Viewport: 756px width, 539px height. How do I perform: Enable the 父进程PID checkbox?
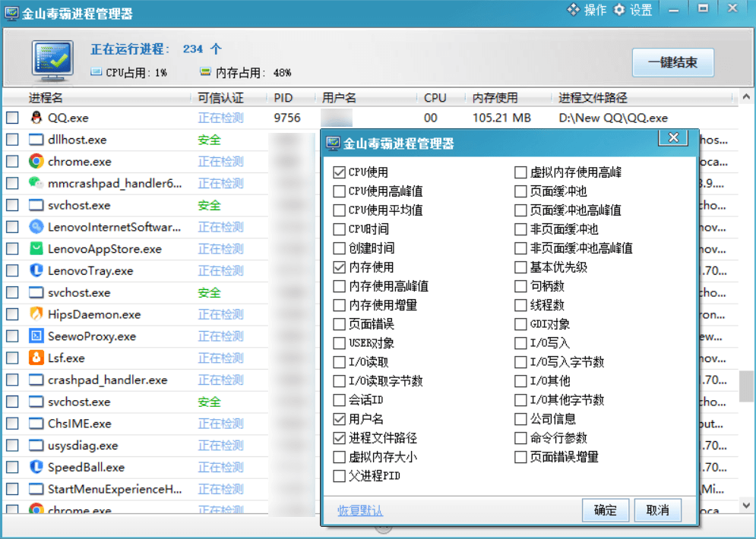pyautogui.click(x=340, y=476)
